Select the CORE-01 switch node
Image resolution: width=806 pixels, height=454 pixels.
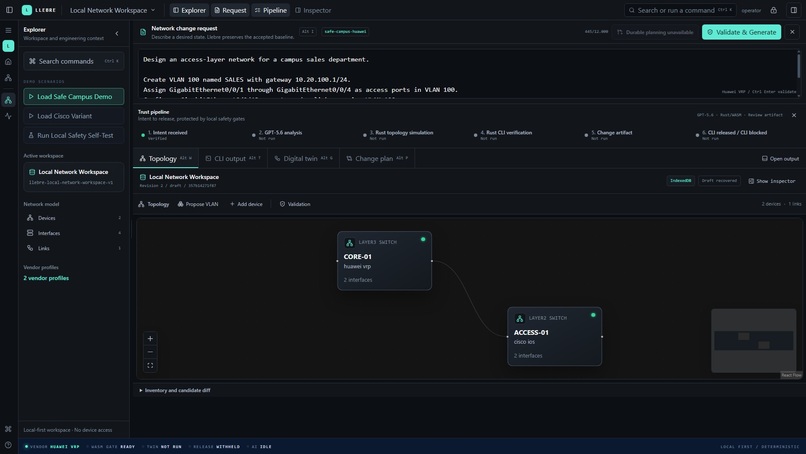pos(384,261)
